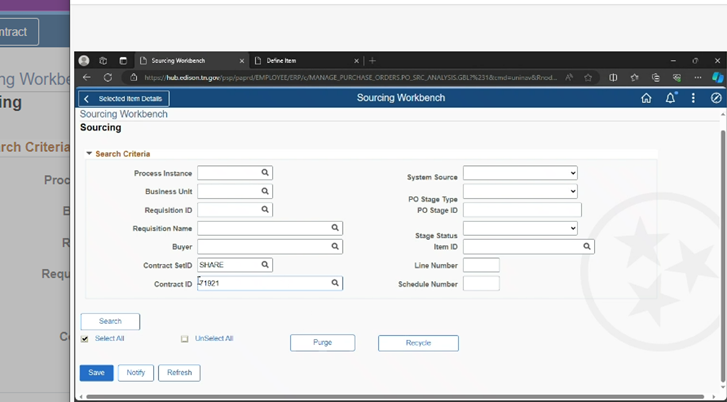Viewport: 727px width, 402px height.
Task: Click the Search button
Action: pyautogui.click(x=110, y=321)
